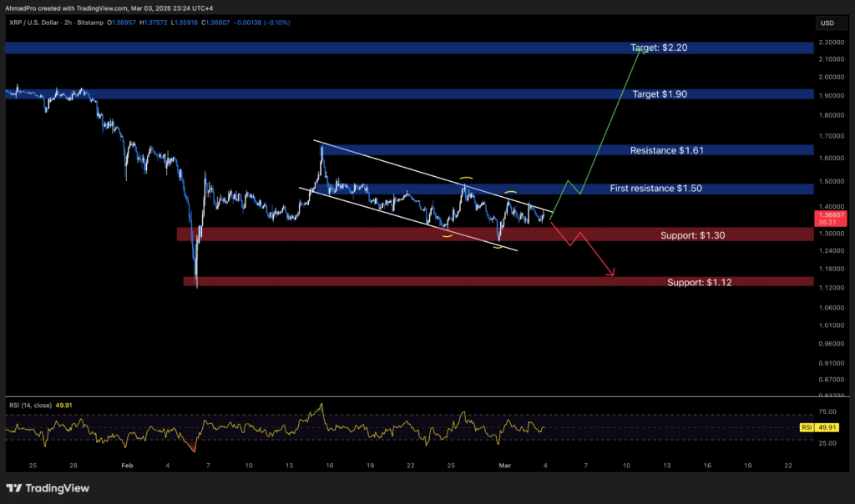855x504 pixels.
Task: Select the Target $1.90 zone label
Action: click(659, 94)
